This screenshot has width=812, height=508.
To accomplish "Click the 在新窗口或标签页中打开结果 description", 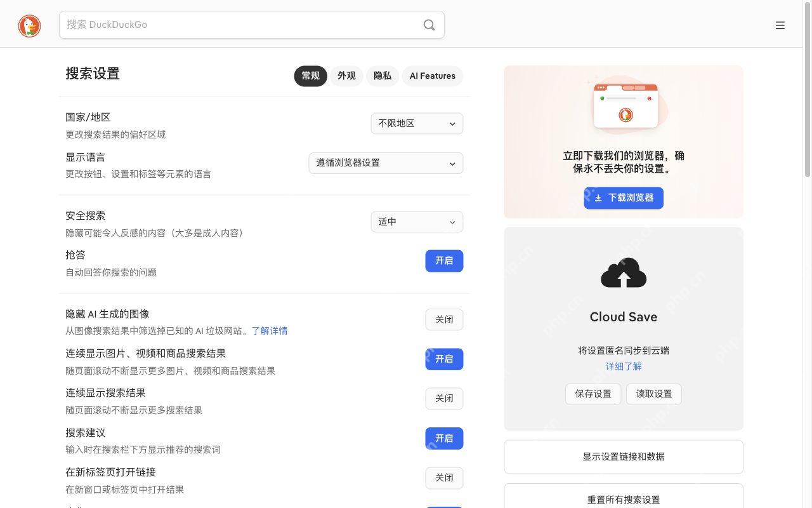I will tap(125, 490).
